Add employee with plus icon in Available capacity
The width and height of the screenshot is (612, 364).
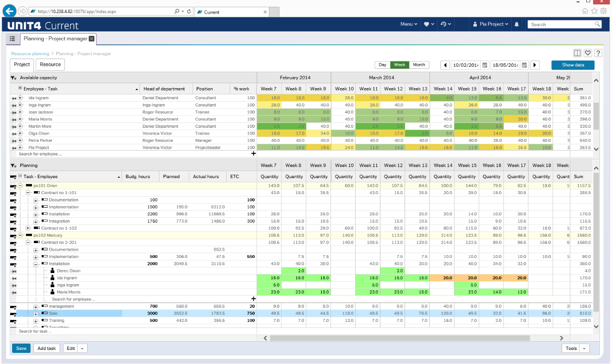pos(253,154)
